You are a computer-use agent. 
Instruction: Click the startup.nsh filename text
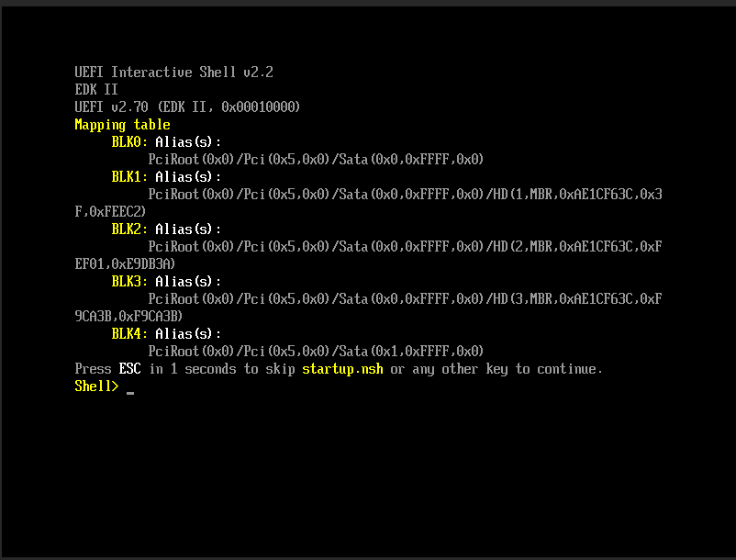pos(342,369)
